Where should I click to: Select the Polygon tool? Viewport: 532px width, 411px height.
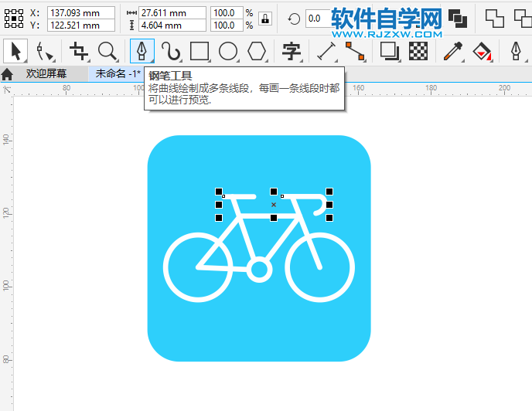pyautogui.click(x=257, y=52)
